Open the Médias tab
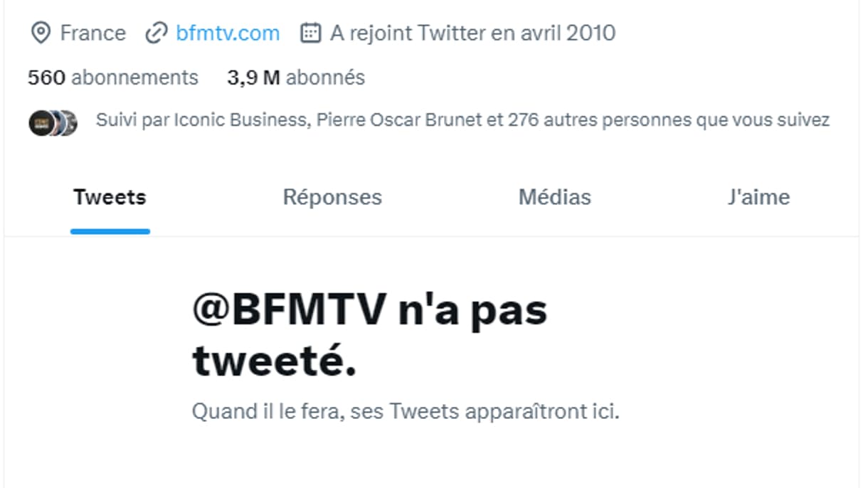Viewport: 868px width, 488px height. tap(554, 197)
